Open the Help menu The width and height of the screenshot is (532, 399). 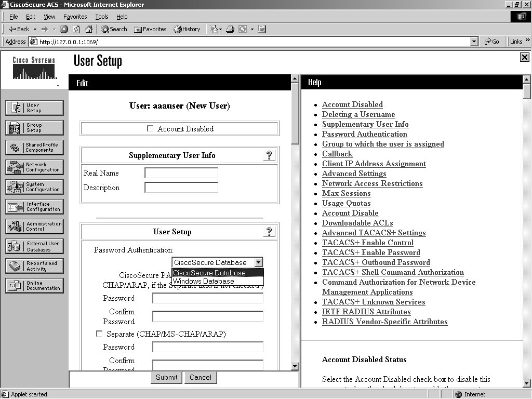122,17
